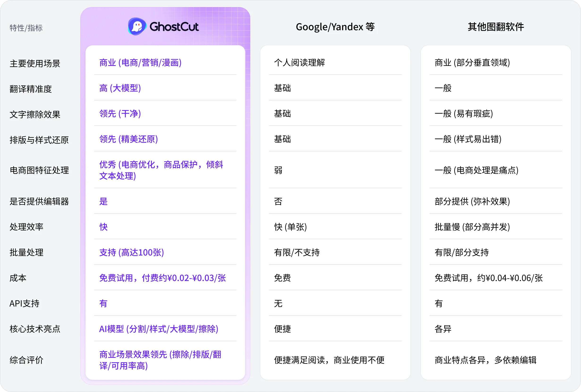Select '一般 (样式易出错)' cell
Viewport: 581px width, 392px height.
(x=468, y=139)
